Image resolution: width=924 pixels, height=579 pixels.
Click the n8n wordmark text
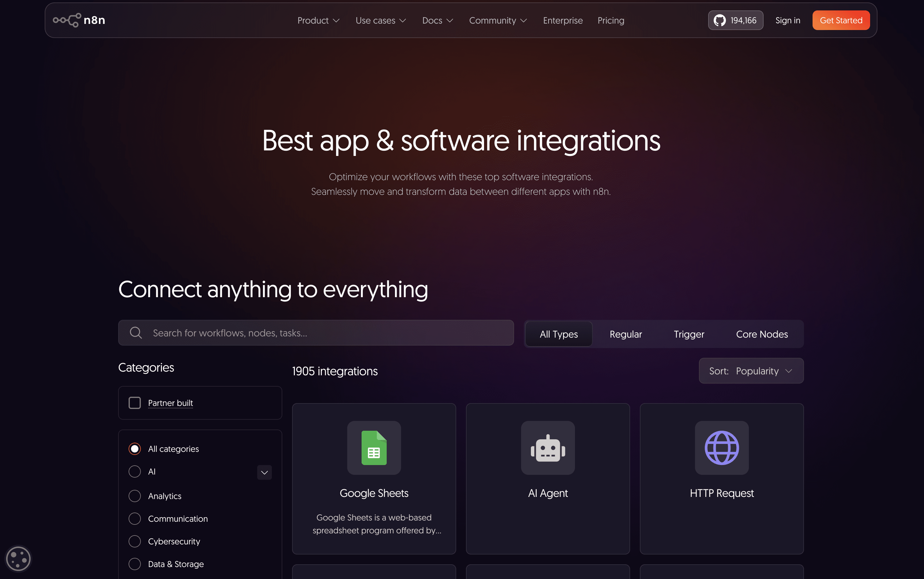pyautogui.click(x=95, y=20)
